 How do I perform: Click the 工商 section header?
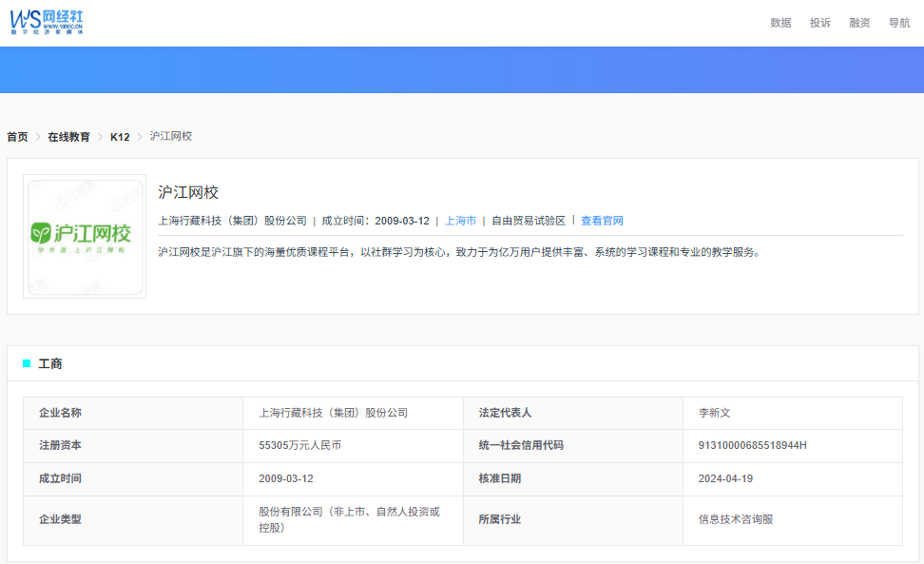point(50,363)
